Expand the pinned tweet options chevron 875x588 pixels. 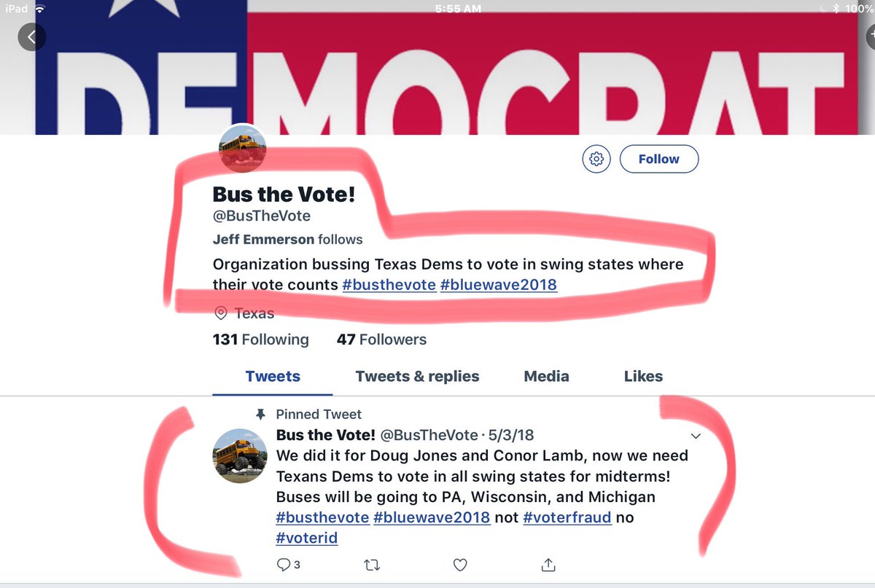point(696,436)
